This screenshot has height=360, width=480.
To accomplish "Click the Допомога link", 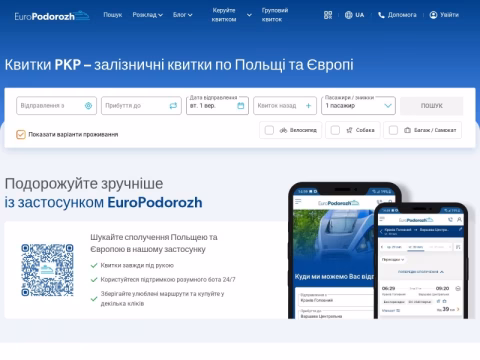I will [x=402, y=15].
